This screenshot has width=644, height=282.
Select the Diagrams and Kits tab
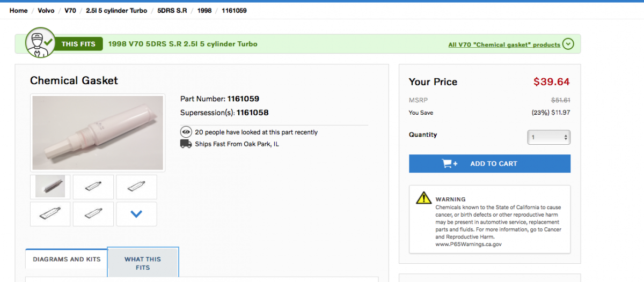67,259
